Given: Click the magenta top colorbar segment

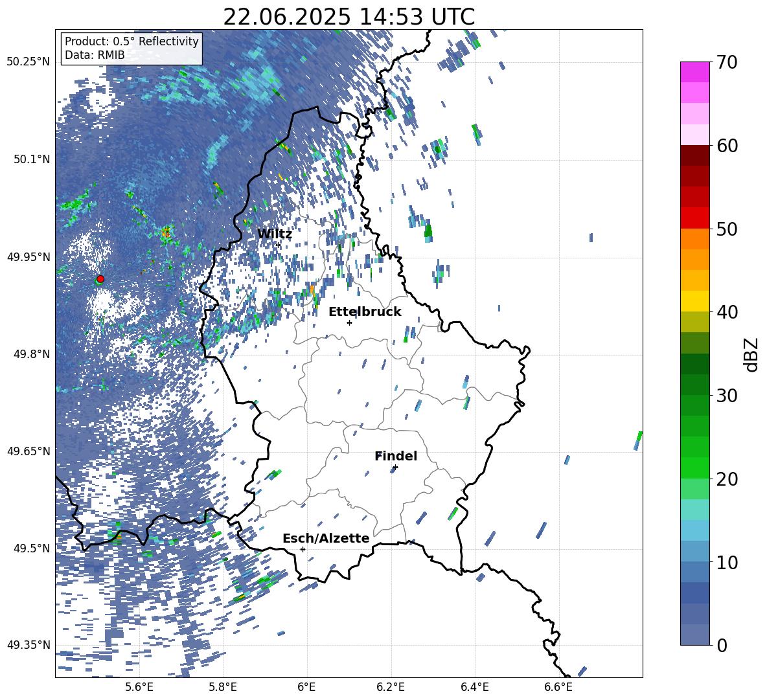Looking at the screenshot, I should click(x=694, y=72).
